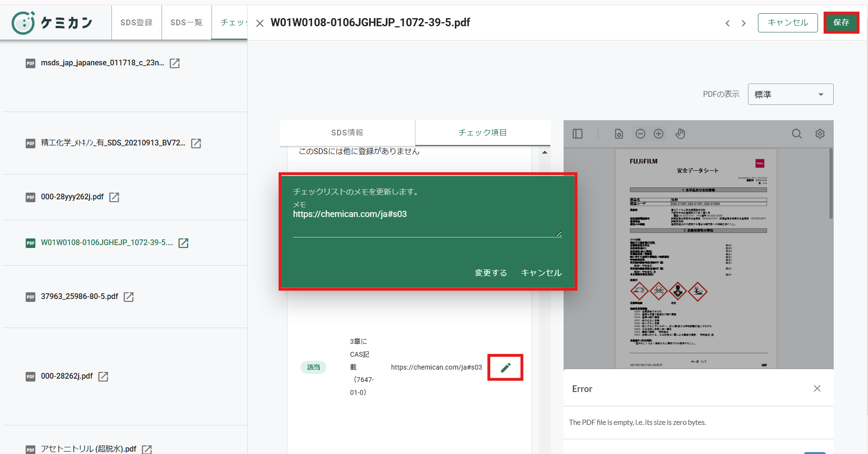Select W01W0108-0106JGHEJP_1072-39-5 in list

[x=107, y=242]
